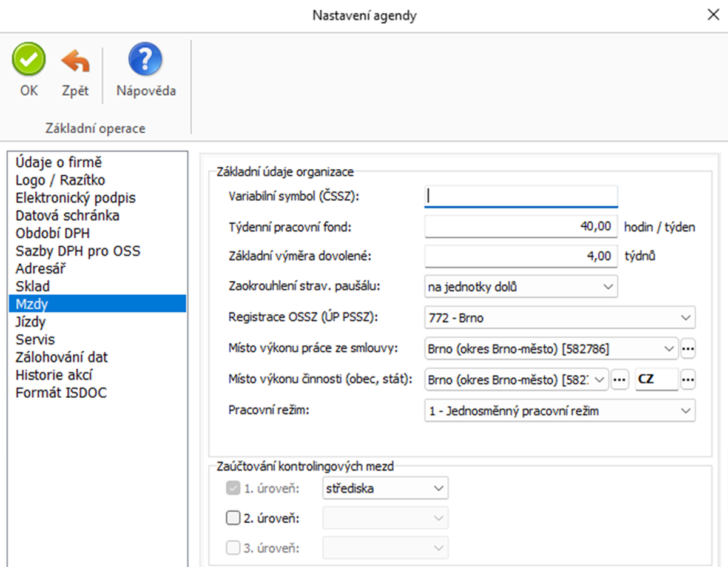Open the Jízdy settings section

pos(31,322)
